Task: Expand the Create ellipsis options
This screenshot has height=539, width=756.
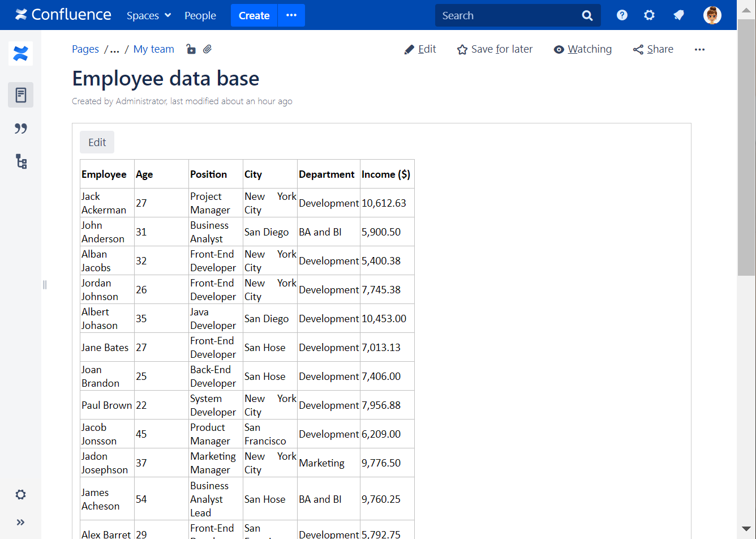Action: tap(291, 15)
